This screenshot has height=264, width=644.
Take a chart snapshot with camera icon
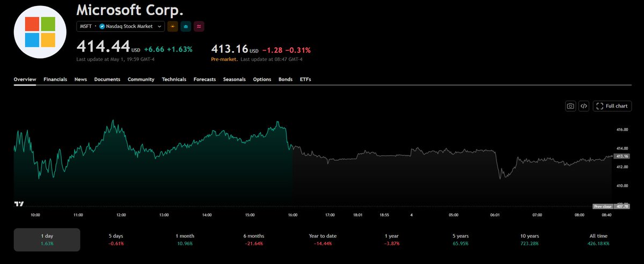(571, 106)
